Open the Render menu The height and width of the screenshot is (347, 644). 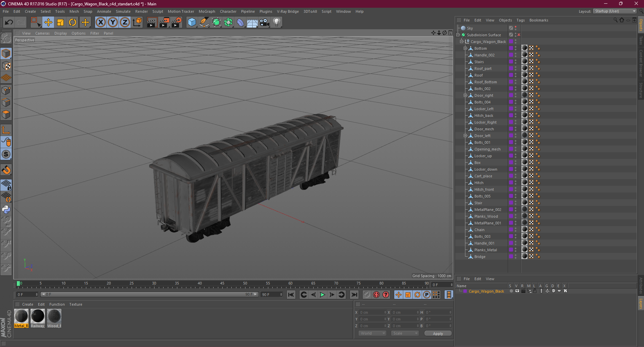(x=141, y=11)
